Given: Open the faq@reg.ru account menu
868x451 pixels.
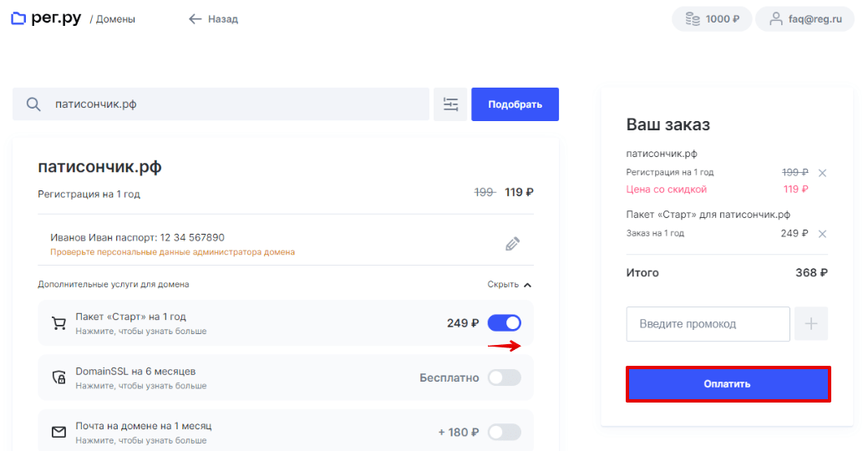Looking at the screenshot, I should pyautogui.click(x=805, y=19).
